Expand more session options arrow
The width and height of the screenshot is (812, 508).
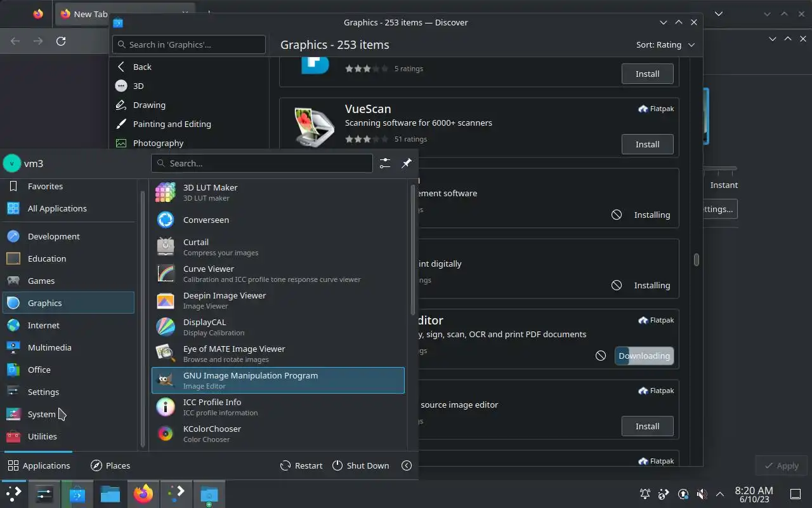407,465
